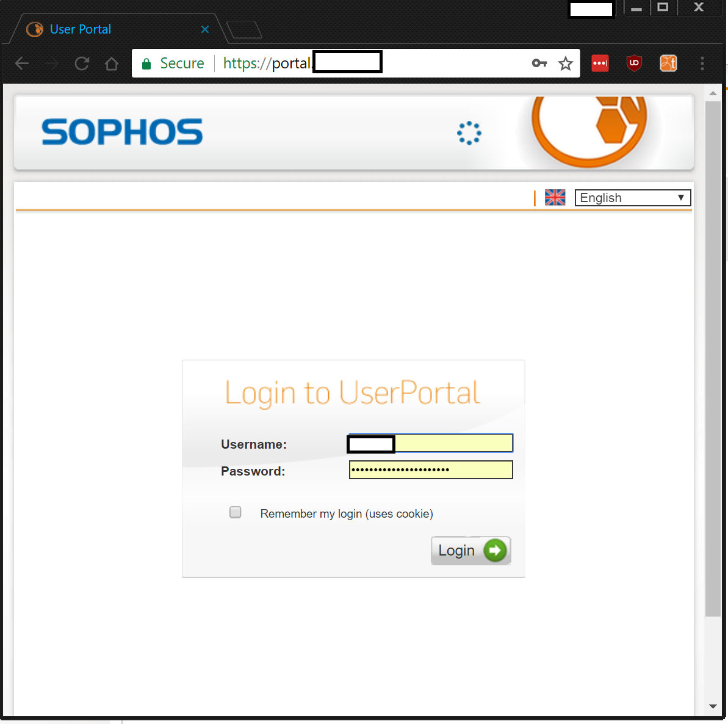This screenshot has height=724, width=728.
Task: Click the scrollbar down arrow
Action: [713, 706]
